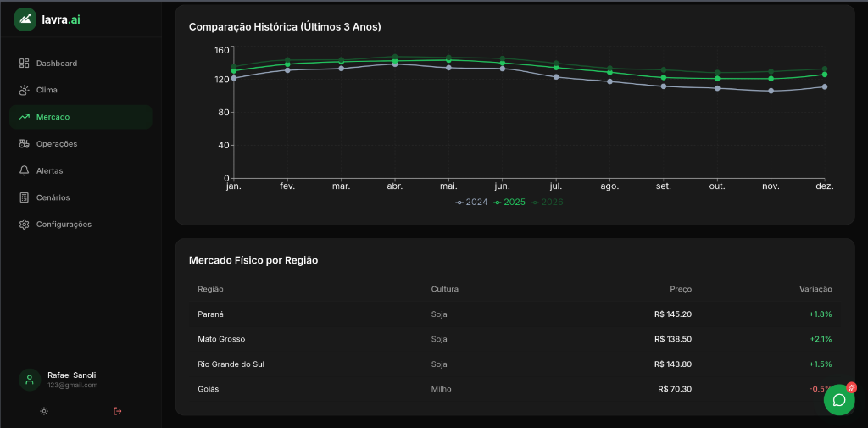Toggle light theme with sun icon
This screenshot has width=868, height=428.
pyautogui.click(x=44, y=411)
